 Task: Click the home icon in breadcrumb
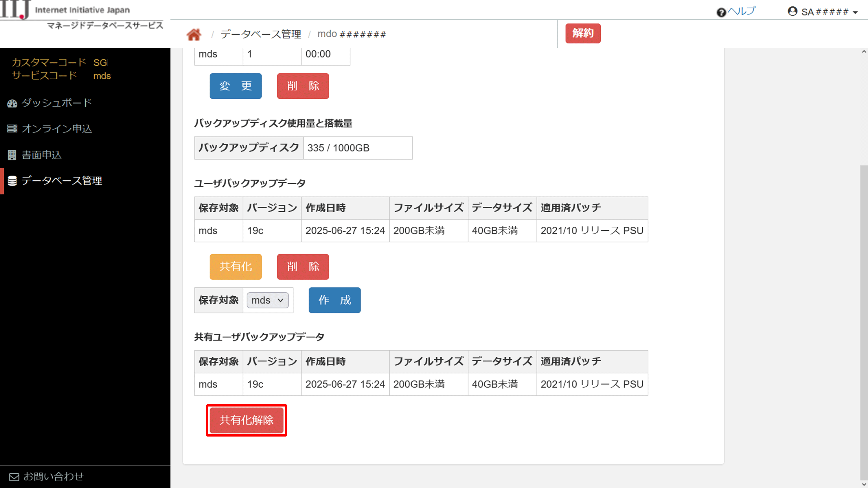pos(194,34)
